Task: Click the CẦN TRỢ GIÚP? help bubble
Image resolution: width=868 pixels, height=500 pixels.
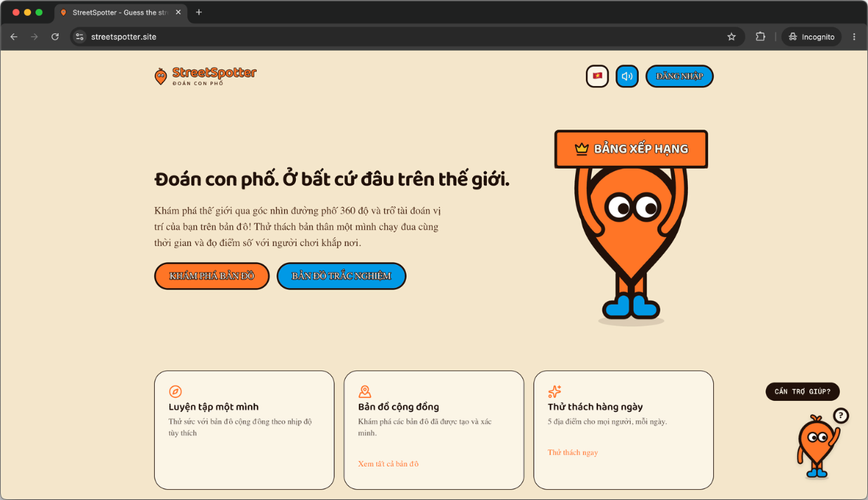Action: tap(803, 391)
